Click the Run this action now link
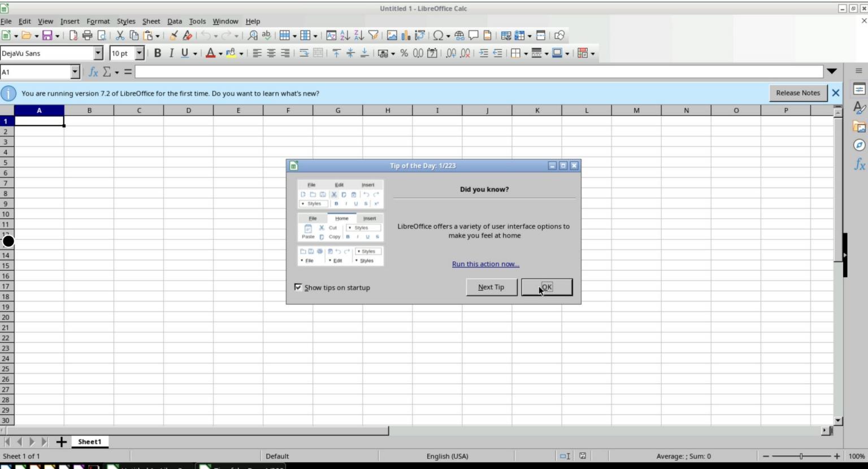Screen dimensions: 868x469 click(485, 264)
